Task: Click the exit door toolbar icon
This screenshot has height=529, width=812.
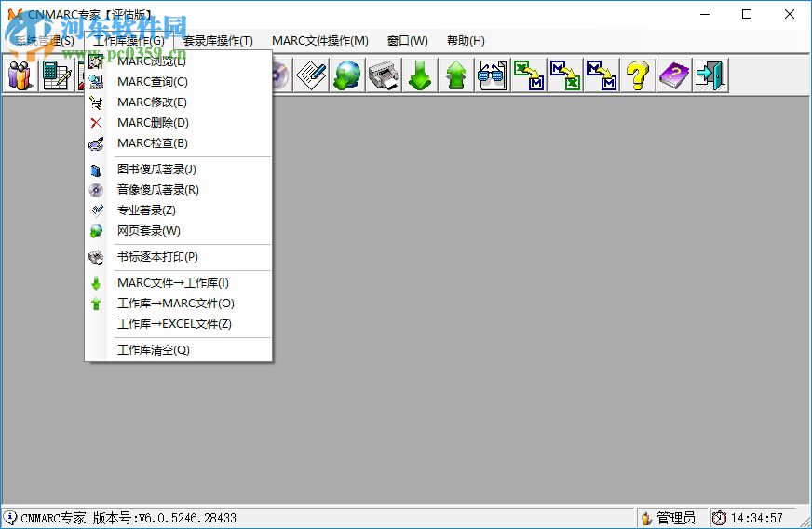Action: click(x=710, y=75)
